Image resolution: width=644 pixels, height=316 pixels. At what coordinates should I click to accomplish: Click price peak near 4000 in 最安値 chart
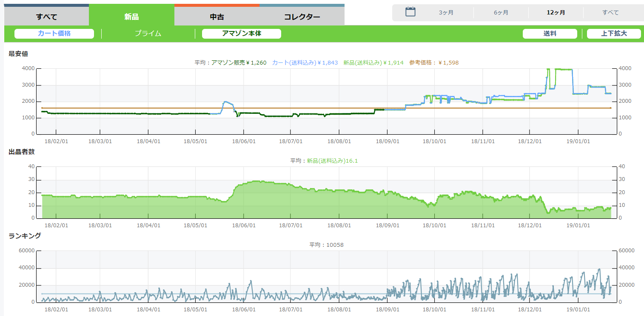tap(561, 69)
